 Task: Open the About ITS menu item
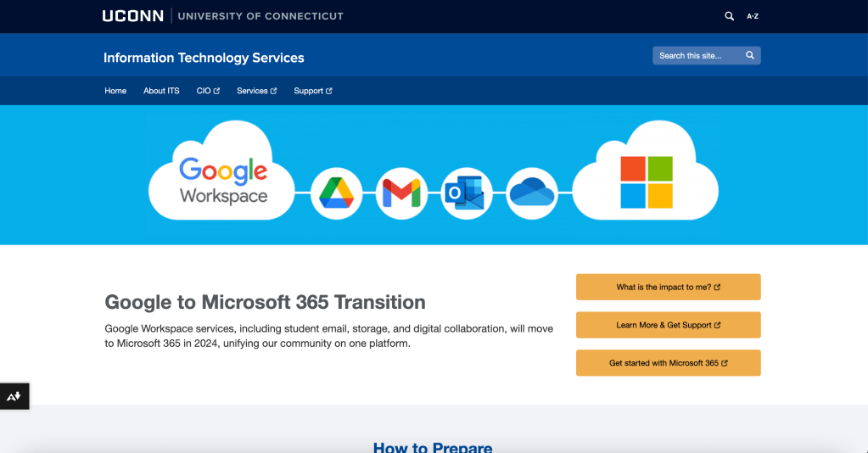pyautogui.click(x=161, y=91)
